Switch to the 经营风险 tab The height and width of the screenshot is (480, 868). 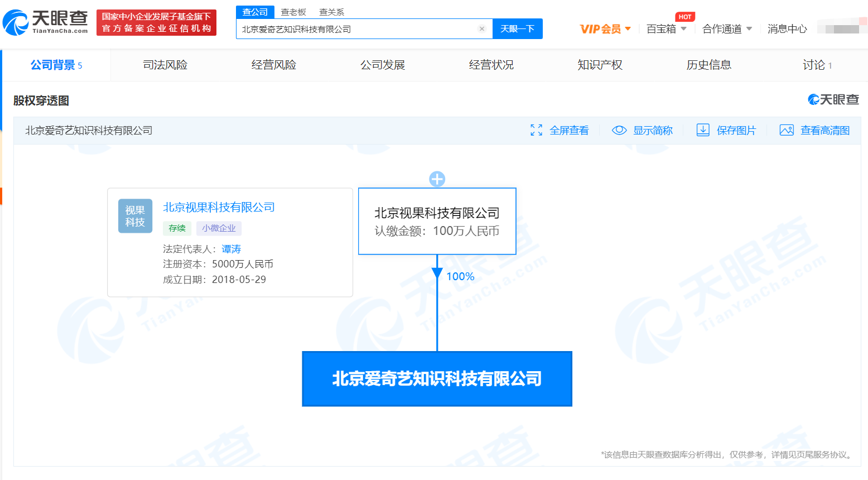[274, 65]
